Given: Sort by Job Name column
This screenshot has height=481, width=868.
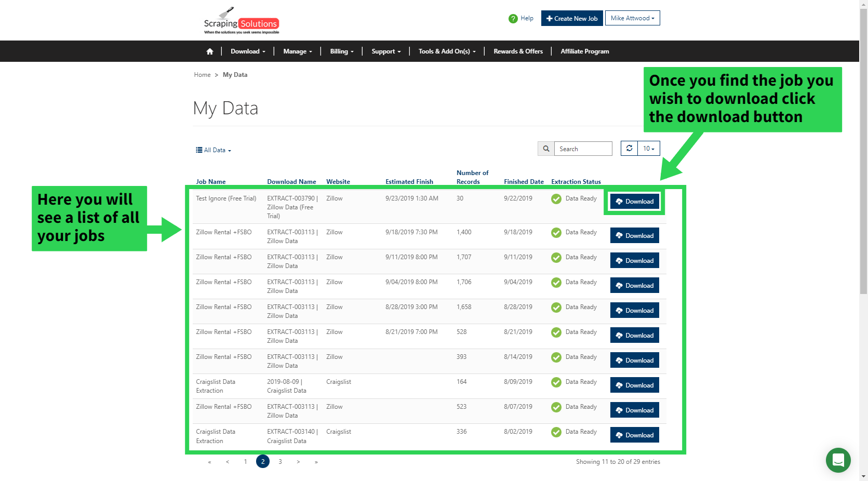Looking at the screenshot, I should click(x=211, y=182).
